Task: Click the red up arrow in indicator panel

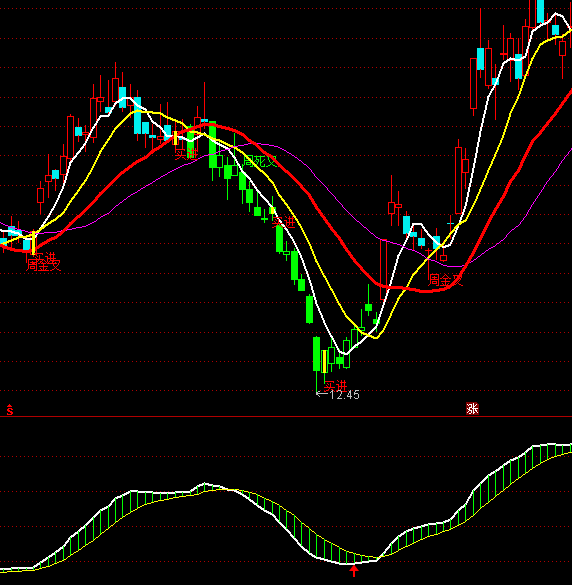Action: coord(354,570)
